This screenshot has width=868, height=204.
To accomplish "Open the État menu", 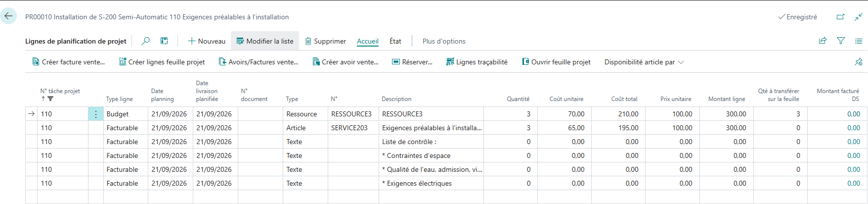I will tap(395, 41).
